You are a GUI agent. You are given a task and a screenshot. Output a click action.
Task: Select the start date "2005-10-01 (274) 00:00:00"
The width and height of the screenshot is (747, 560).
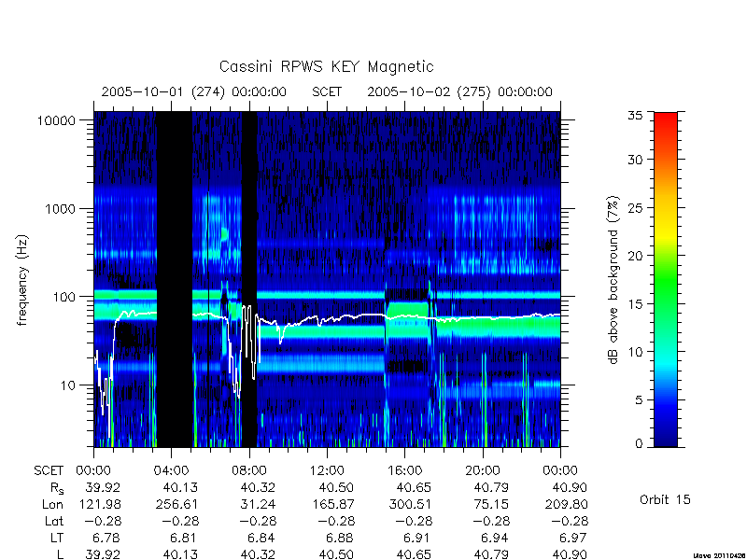pyautogui.click(x=193, y=91)
